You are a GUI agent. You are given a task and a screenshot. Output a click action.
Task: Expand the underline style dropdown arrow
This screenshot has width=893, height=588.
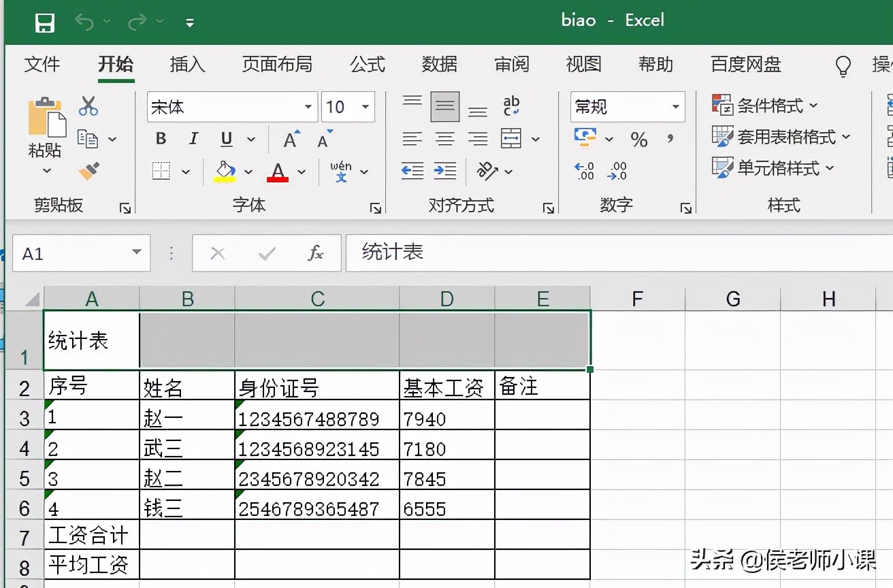point(251,140)
